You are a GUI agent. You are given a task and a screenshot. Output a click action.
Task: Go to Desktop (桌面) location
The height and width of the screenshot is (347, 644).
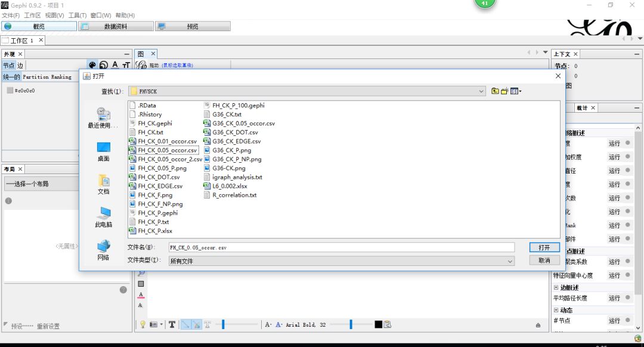(x=104, y=151)
